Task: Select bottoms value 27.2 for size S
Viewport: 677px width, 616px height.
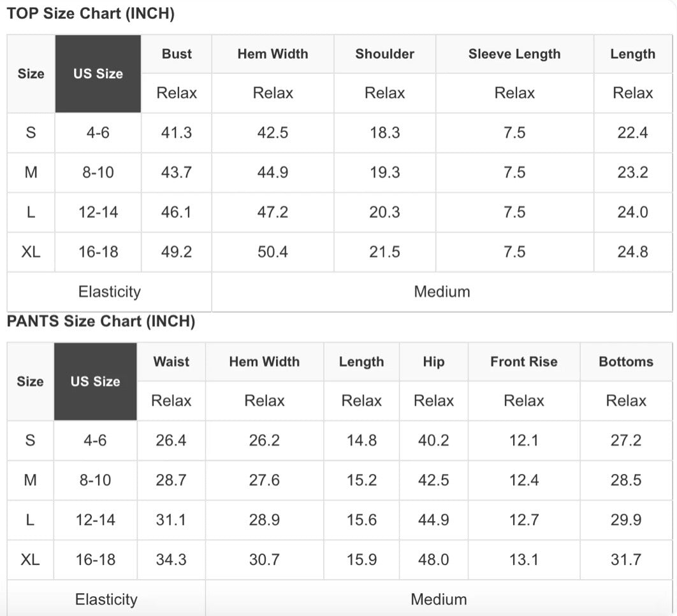Action: [626, 440]
